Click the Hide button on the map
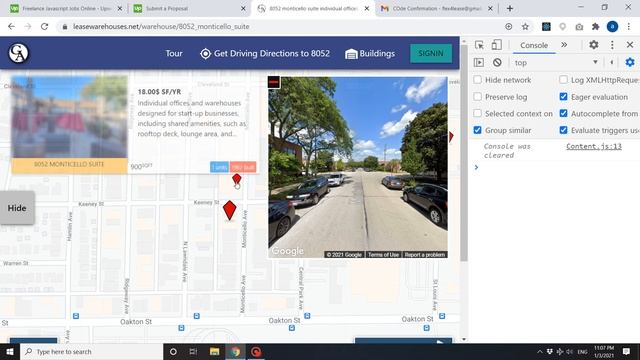The height and width of the screenshot is (360, 640). tap(17, 208)
